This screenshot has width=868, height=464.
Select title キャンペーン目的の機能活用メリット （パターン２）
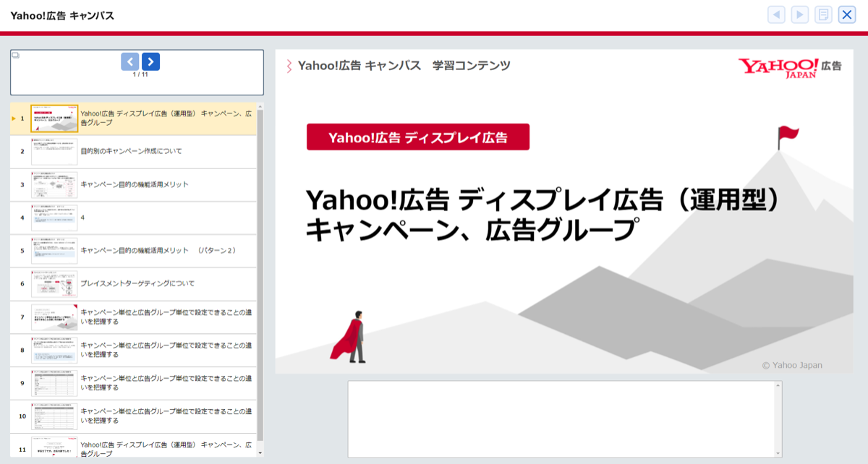158,251
